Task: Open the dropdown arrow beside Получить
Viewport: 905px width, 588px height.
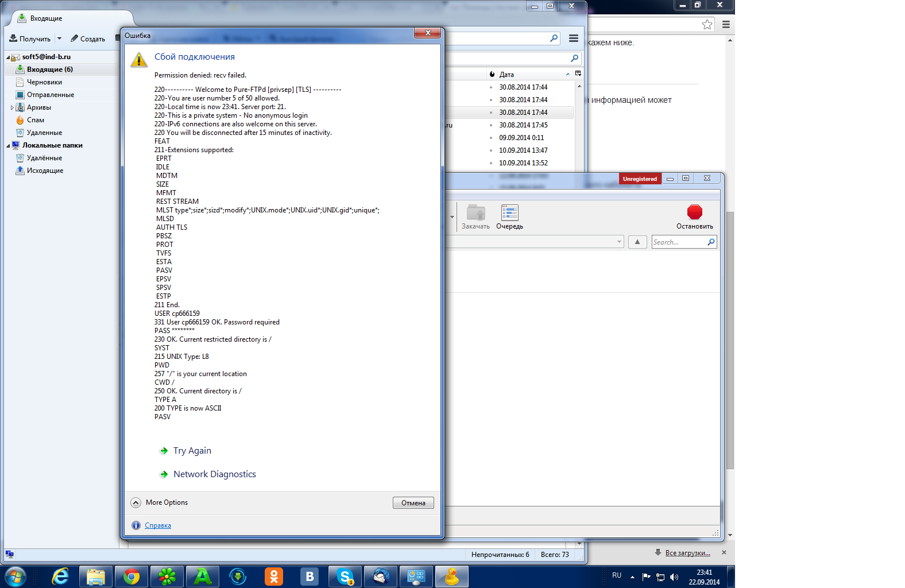Action: [59, 38]
